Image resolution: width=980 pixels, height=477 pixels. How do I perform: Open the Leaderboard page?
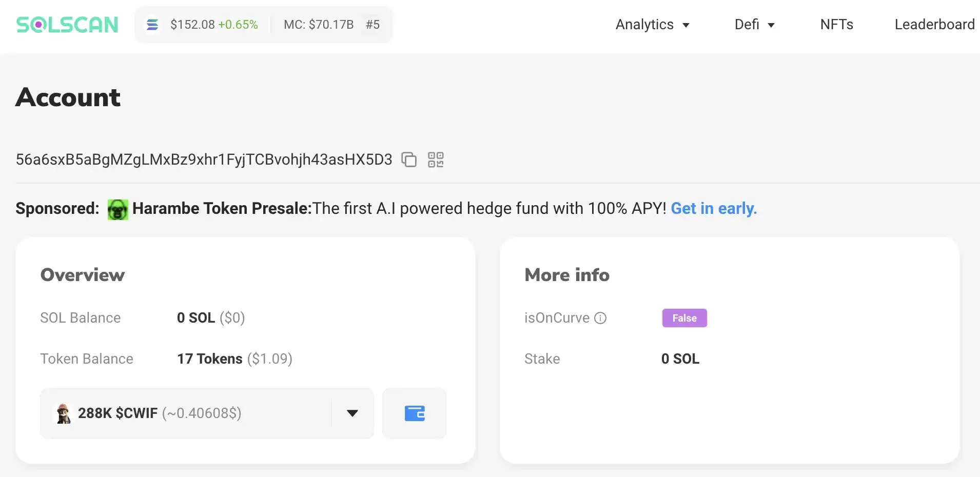[934, 25]
